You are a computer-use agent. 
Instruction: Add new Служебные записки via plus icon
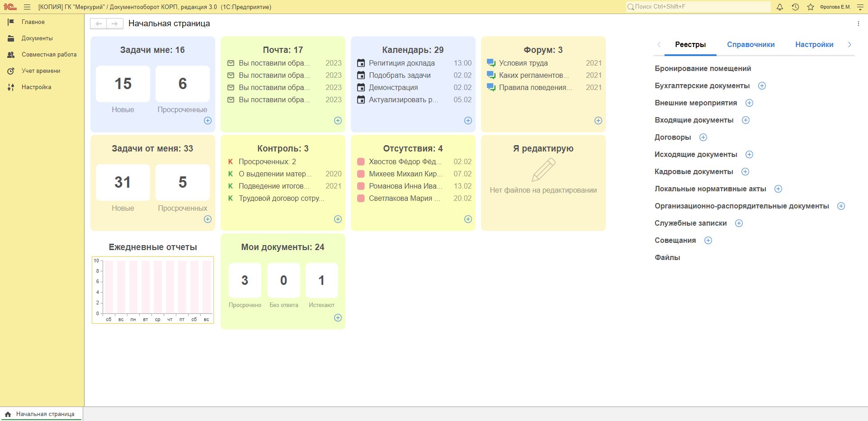739,223
